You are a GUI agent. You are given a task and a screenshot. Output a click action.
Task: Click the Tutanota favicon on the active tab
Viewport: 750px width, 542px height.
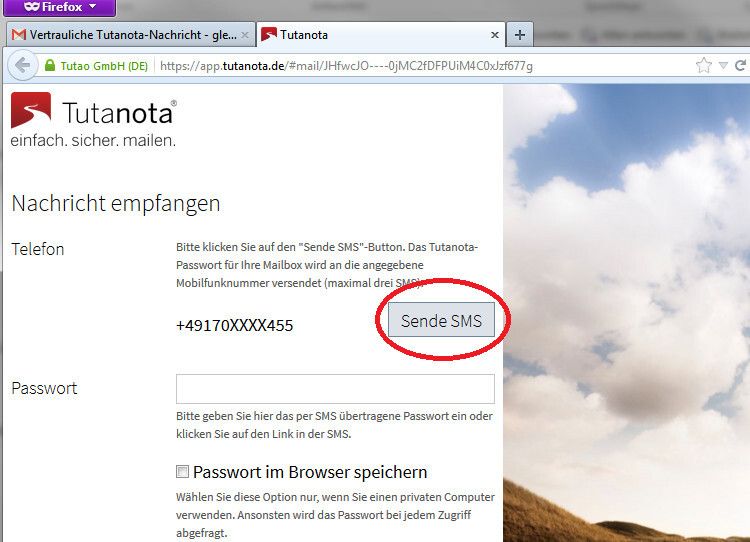[x=269, y=34]
